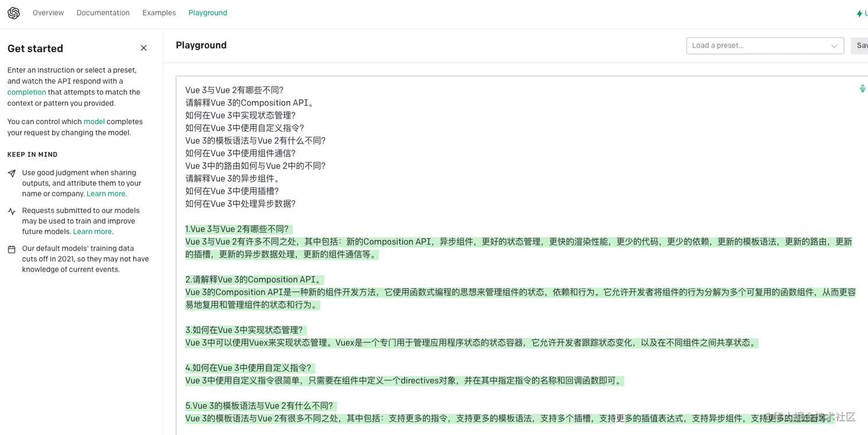Viewport: 868px width, 435px height.
Task: Click the line 'Vue 3中的路由如何与Vue 2中的不同?'
Action: point(255,166)
